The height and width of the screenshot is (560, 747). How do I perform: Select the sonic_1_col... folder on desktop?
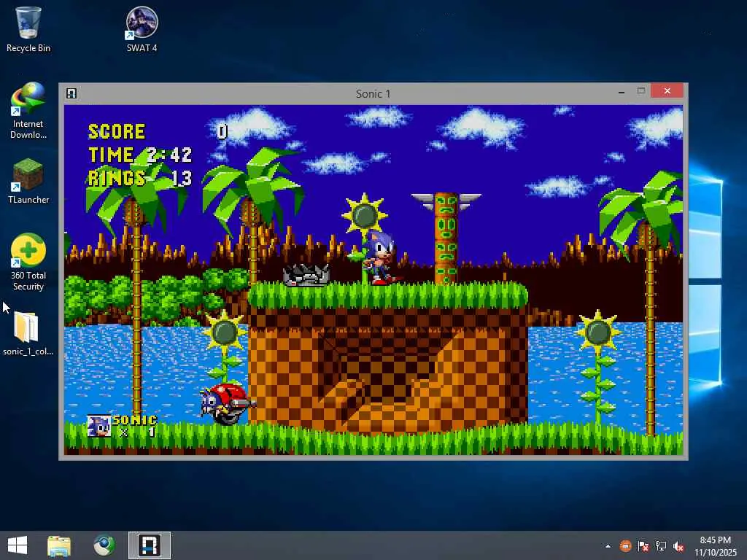pos(28,333)
